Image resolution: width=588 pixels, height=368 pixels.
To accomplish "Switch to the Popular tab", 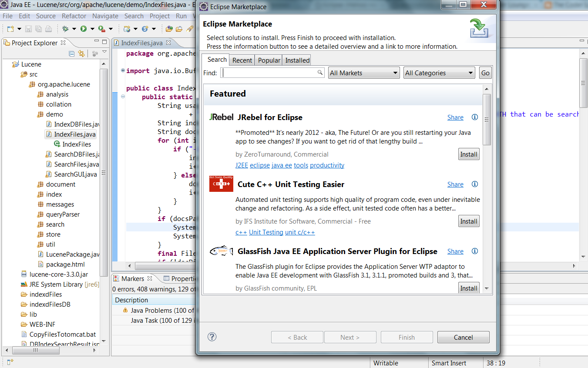I will [x=268, y=60].
